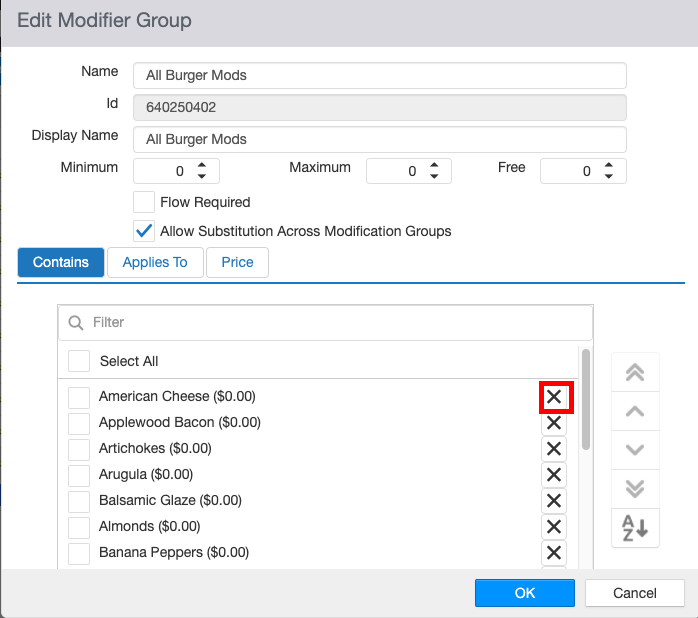Remove Balsamic Glaze from the modifier group

pos(553,501)
